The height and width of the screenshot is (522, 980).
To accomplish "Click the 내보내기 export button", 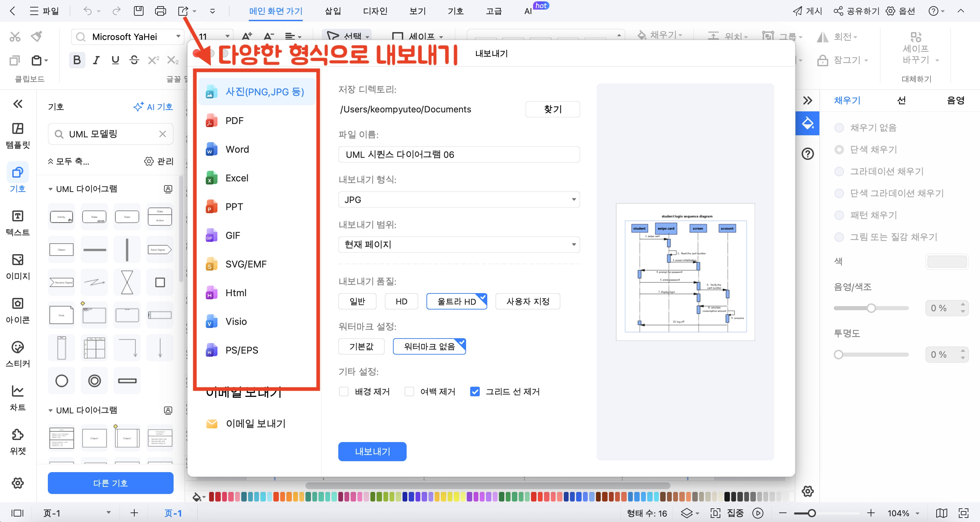I will [x=372, y=451].
